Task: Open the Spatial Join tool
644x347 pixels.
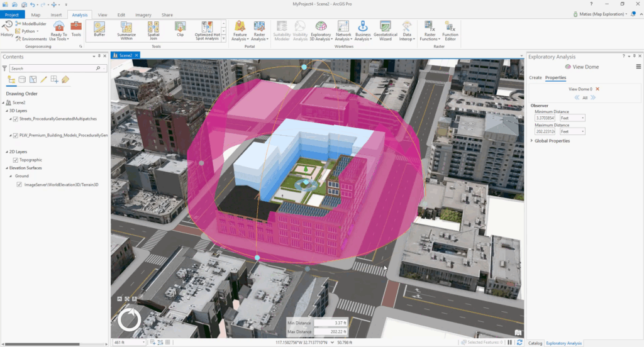Action: pos(153,31)
